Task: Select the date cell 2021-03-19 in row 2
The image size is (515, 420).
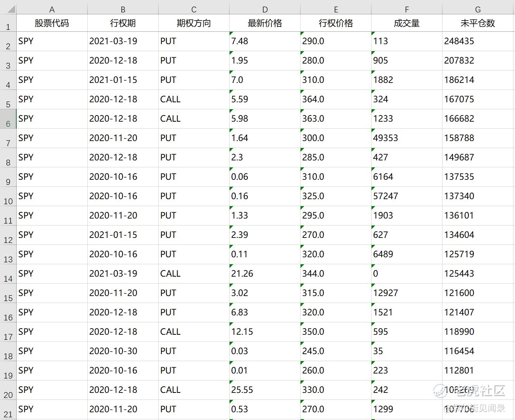Action: (123, 41)
